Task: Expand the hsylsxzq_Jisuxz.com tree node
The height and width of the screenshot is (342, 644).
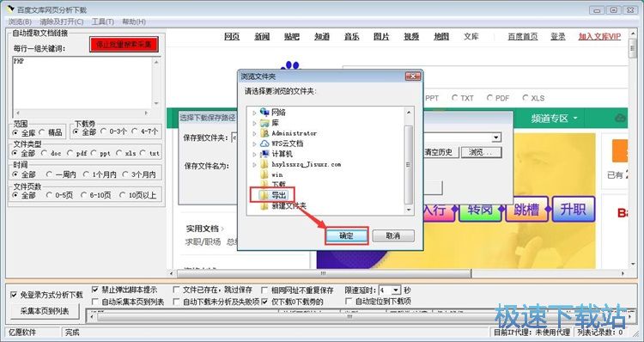Action: pyautogui.click(x=254, y=164)
